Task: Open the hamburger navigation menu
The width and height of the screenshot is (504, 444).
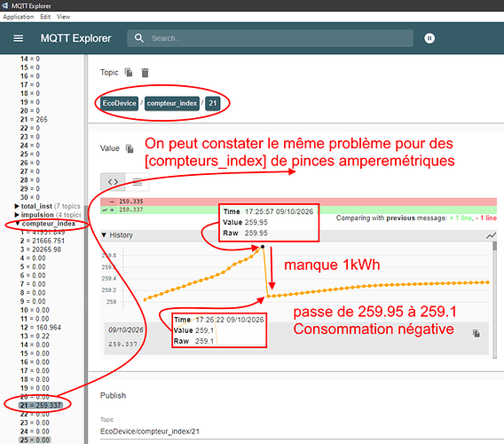Action: (18, 38)
